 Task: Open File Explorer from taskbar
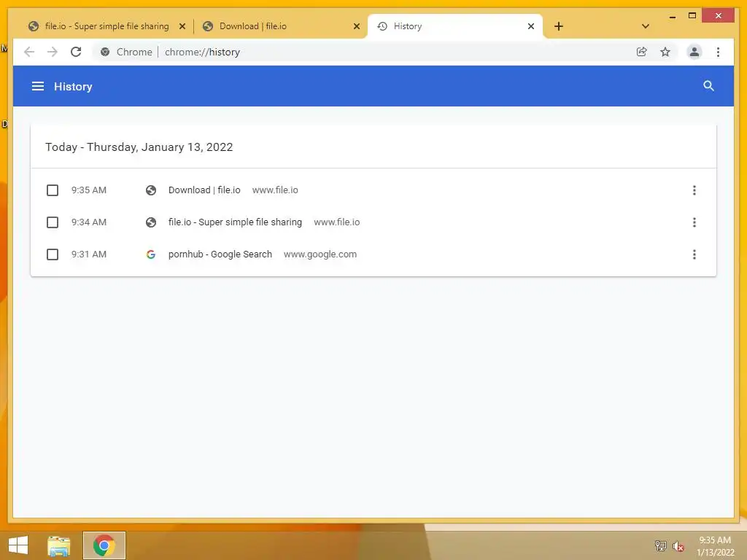58,545
